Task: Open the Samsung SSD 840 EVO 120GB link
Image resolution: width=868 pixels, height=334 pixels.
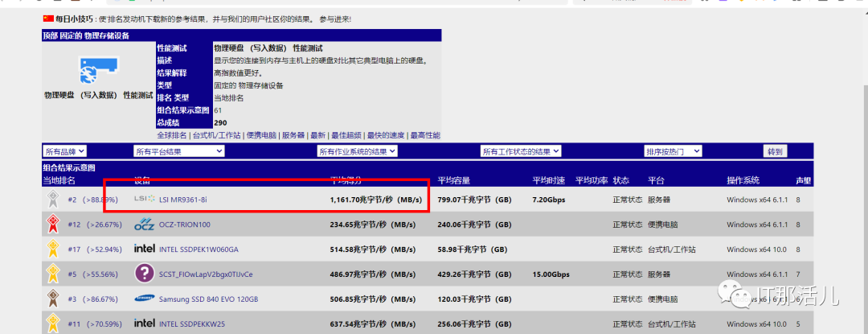Action: coord(209,299)
